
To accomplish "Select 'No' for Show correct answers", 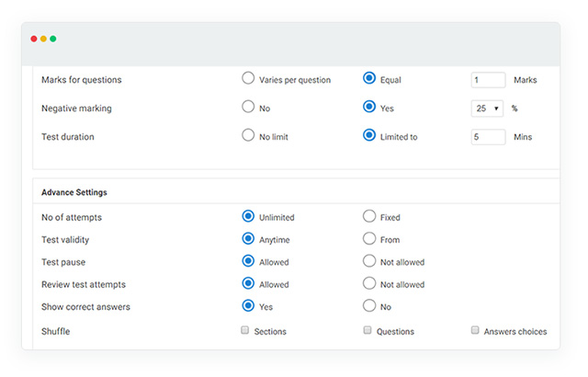I will coord(369,306).
